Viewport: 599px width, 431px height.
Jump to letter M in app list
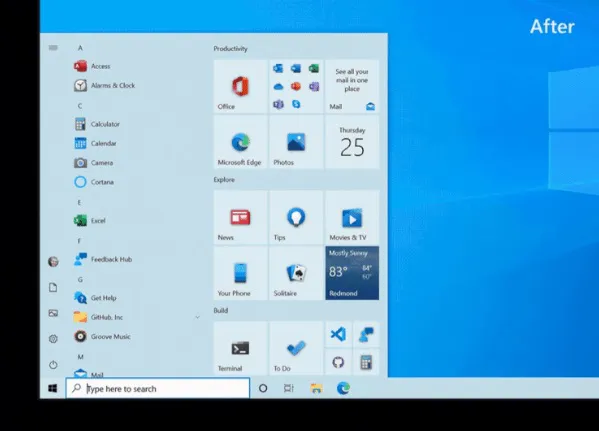click(81, 357)
